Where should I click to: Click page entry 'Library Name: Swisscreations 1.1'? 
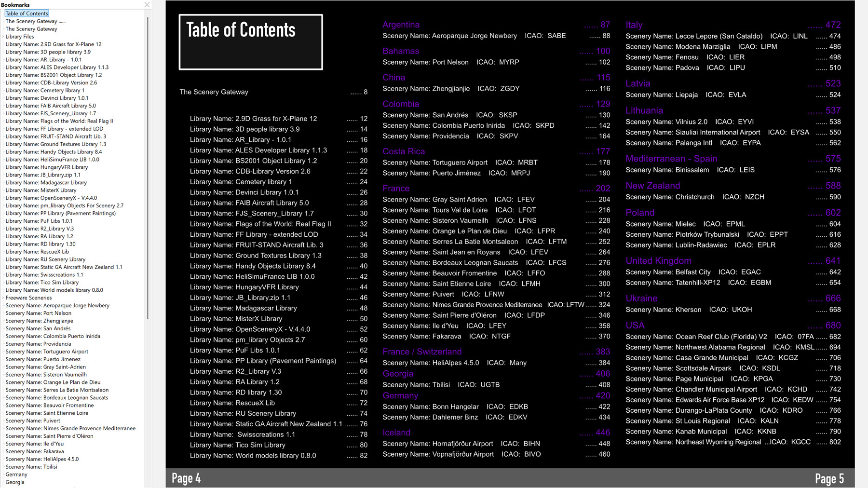242,434
